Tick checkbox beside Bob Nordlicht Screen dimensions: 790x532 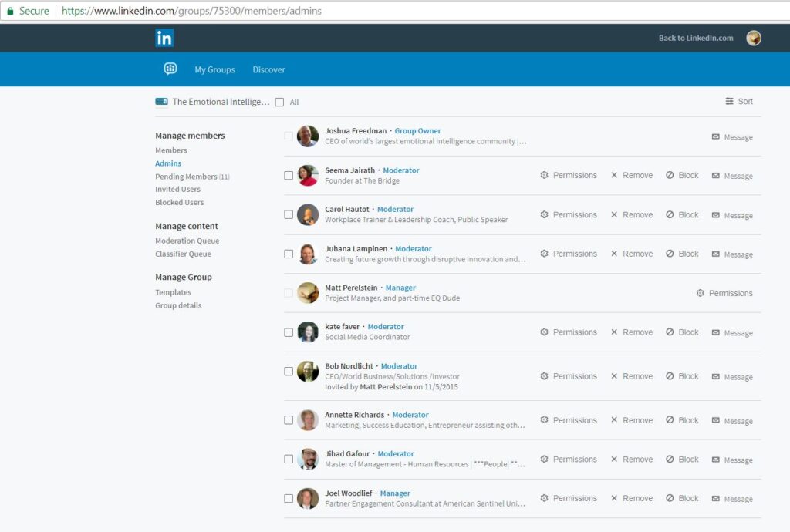(289, 372)
